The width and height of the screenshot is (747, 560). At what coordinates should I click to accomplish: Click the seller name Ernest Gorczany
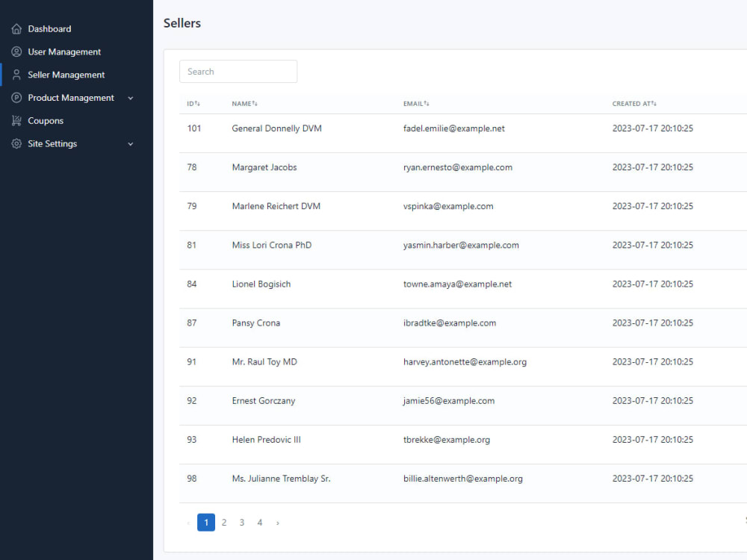click(x=264, y=401)
